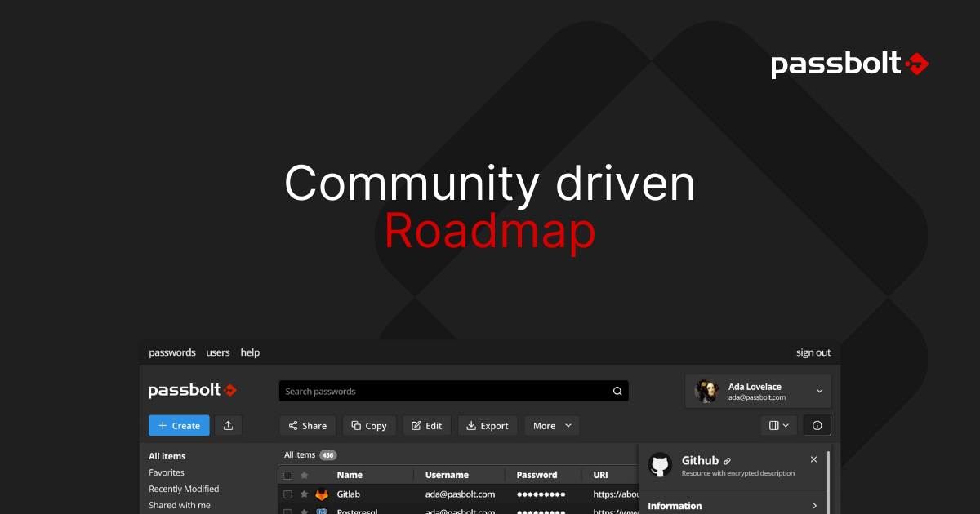Open the More dropdown menu
Image resolution: width=980 pixels, height=514 pixels.
552,425
